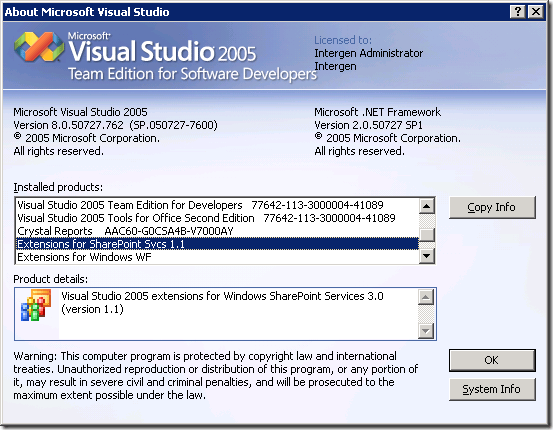Click the Copy Info button
Viewport: 553px width, 430px height.
492,207
